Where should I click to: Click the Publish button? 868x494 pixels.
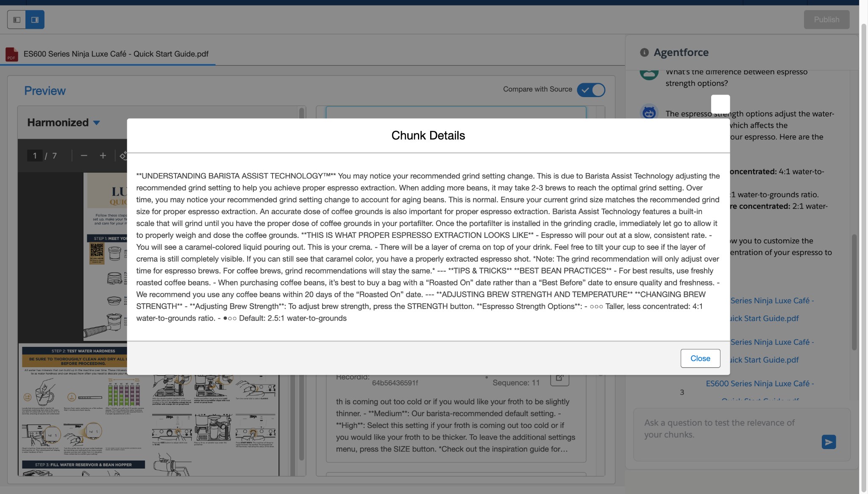tap(826, 20)
